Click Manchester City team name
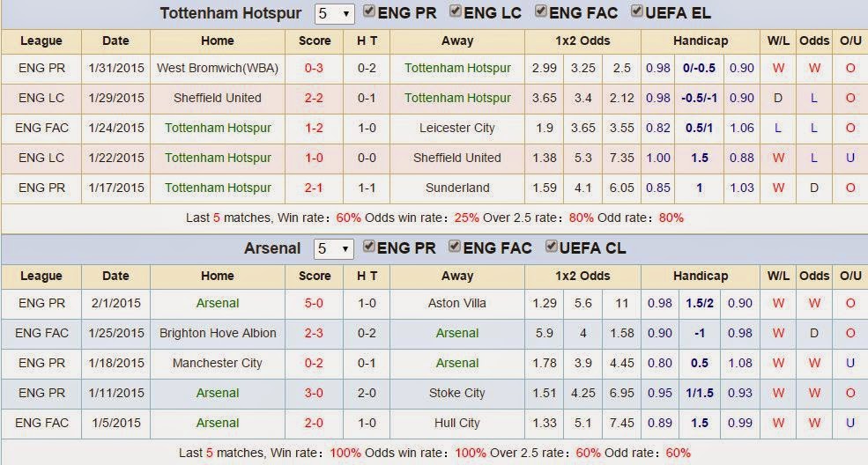868x465 pixels. pos(218,363)
